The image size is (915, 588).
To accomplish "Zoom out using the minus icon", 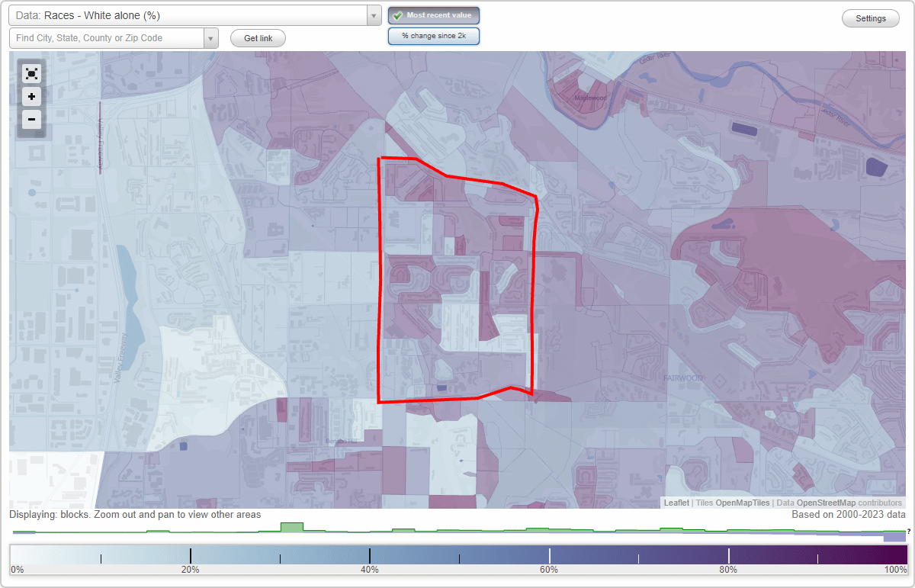I will click(x=31, y=119).
